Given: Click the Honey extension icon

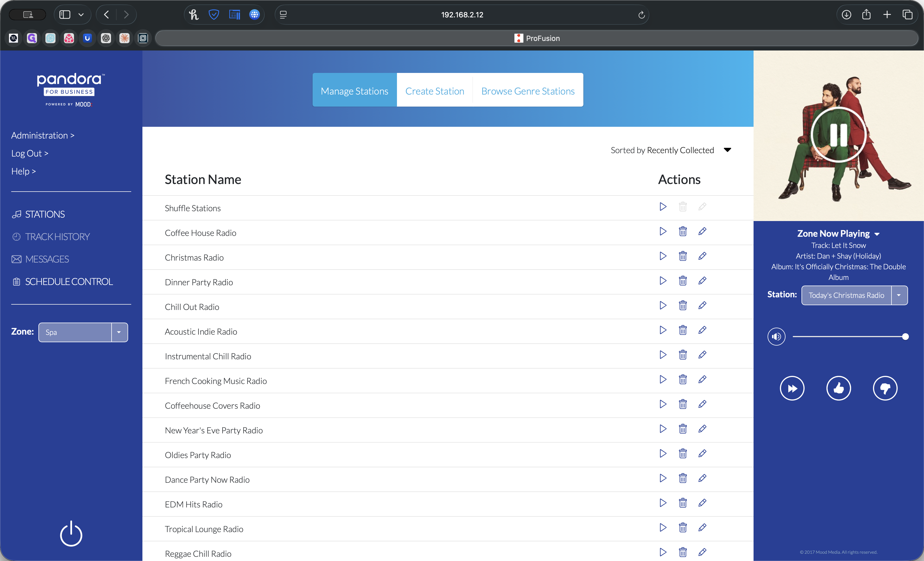Looking at the screenshot, I should (x=193, y=15).
